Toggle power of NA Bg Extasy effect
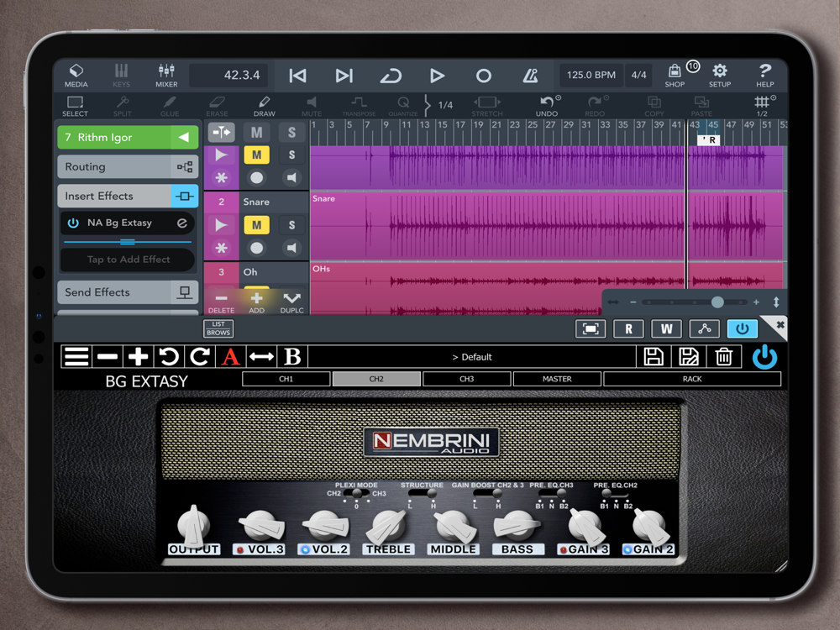Image resolution: width=840 pixels, height=630 pixels. (73, 223)
